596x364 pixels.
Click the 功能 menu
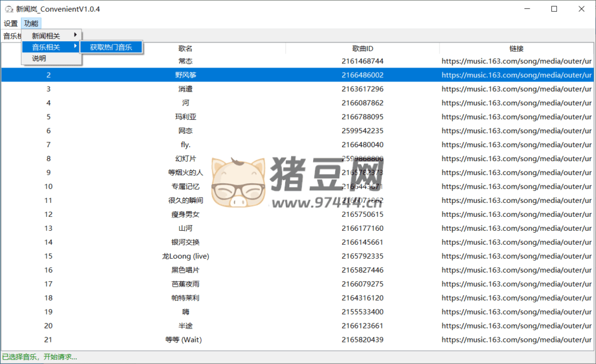pos(31,23)
